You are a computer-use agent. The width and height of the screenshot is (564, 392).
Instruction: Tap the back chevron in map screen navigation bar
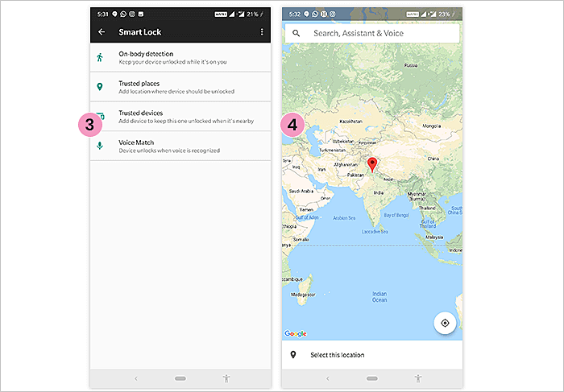pos(327,378)
